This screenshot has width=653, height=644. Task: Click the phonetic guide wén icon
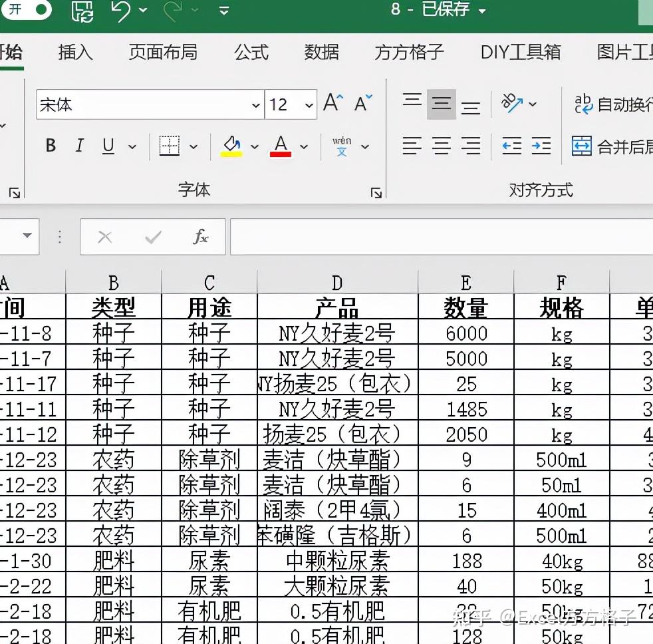[x=342, y=146]
